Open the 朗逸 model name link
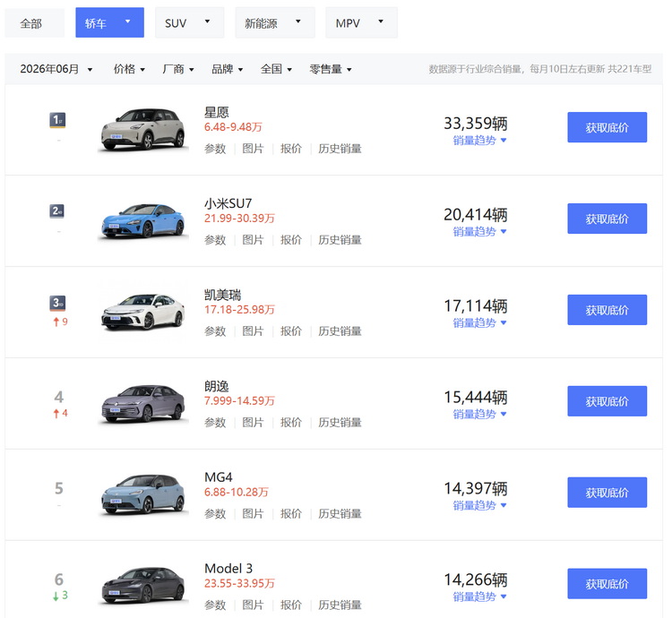 click(217, 386)
